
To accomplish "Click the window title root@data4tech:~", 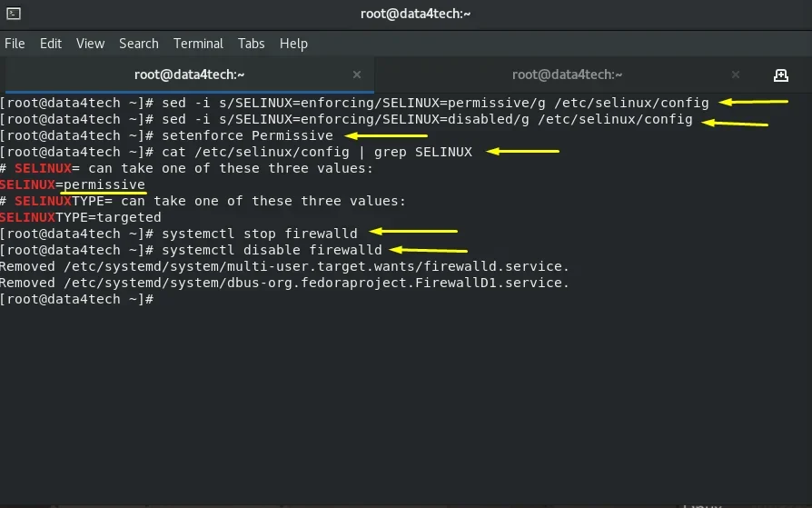I will (x=415, y=14).
